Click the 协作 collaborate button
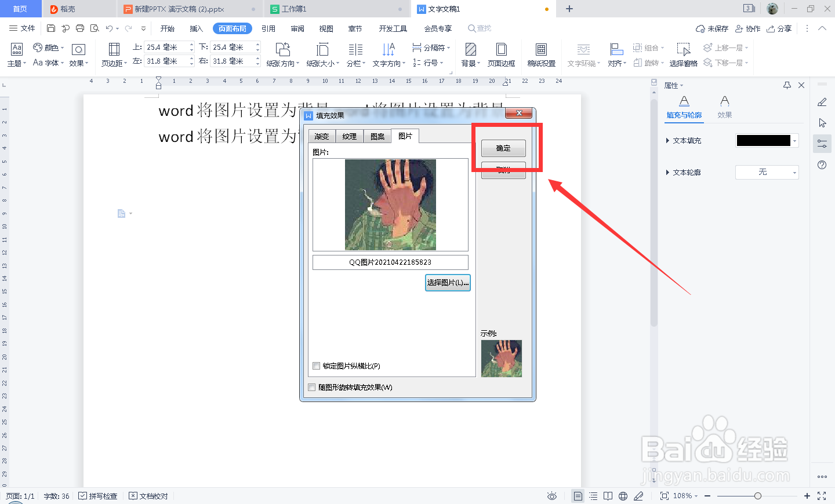The height and width of the screenshot is (504, 835). click(747, 28)
